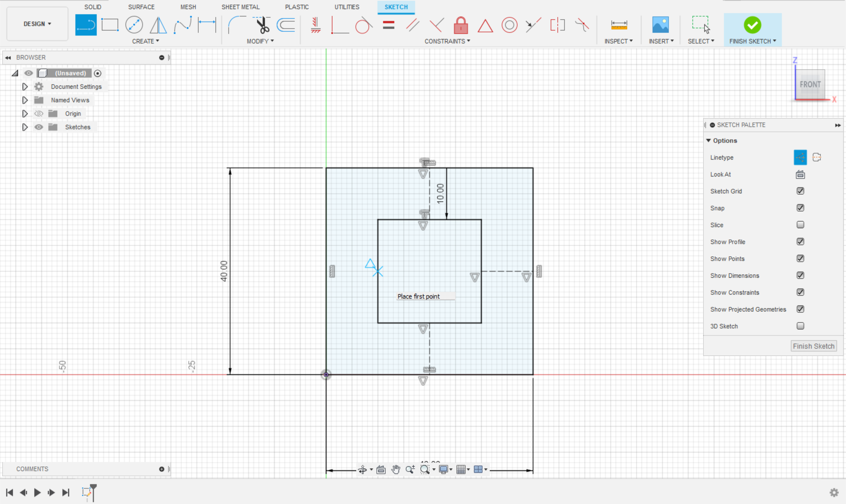Choose the Offset tool in Modify
The image size is (846, 504).
click(x=286, y=25)
